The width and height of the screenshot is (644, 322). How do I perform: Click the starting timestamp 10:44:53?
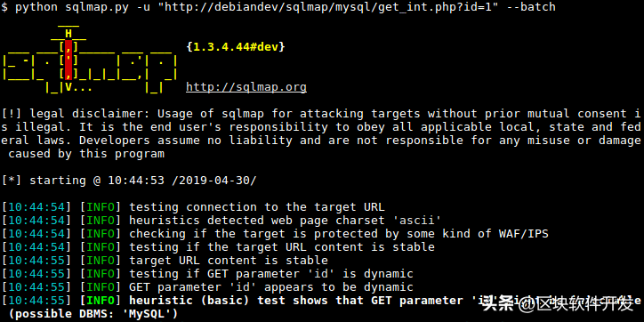[x=136, y=181]
